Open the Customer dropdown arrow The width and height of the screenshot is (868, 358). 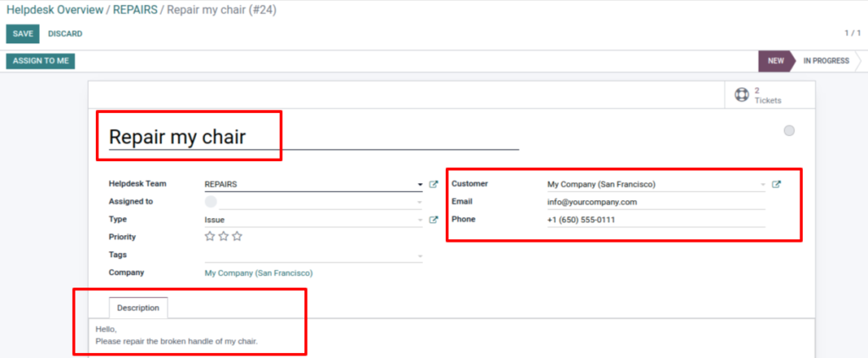(762, 184)
